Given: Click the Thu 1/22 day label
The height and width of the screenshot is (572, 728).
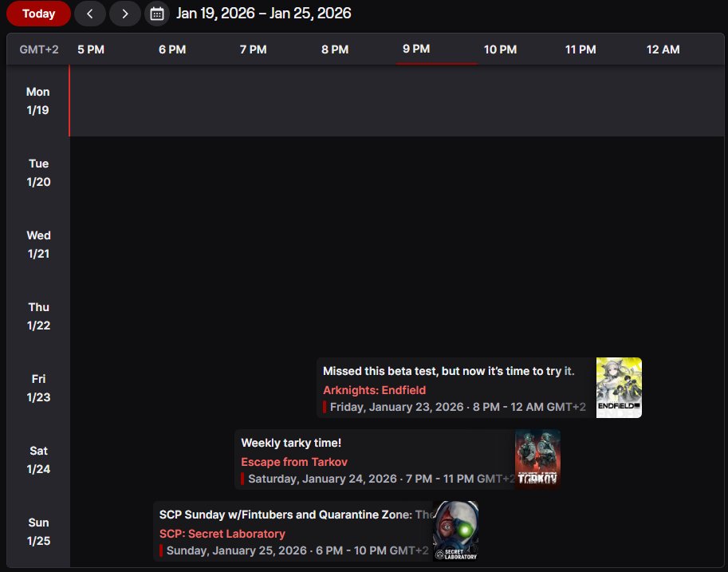Looking at the screenshot, I should 38,317.
